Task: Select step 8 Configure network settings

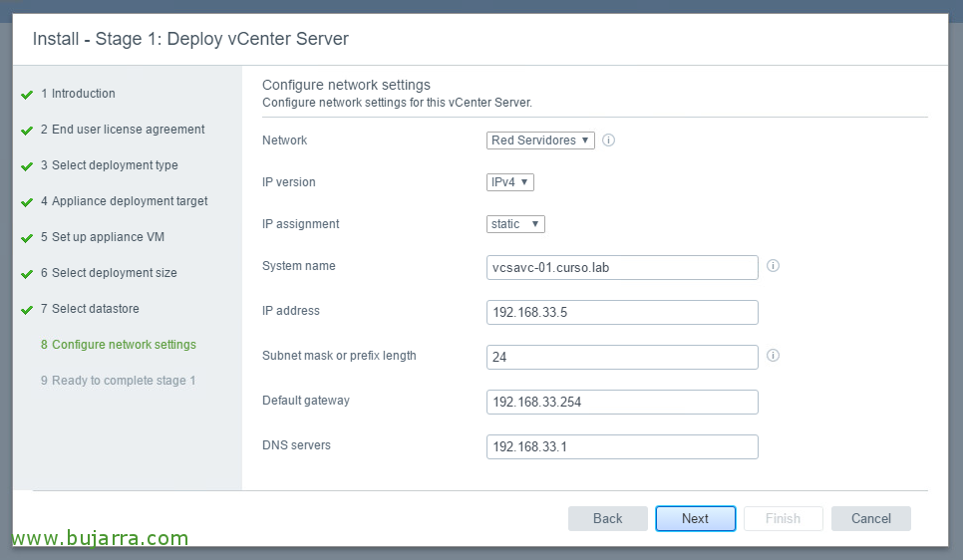Action: pyautogui.click(x=119, y=345)
